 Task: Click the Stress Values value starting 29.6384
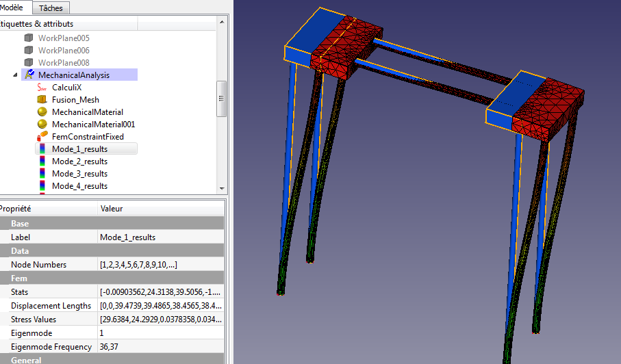161,319
